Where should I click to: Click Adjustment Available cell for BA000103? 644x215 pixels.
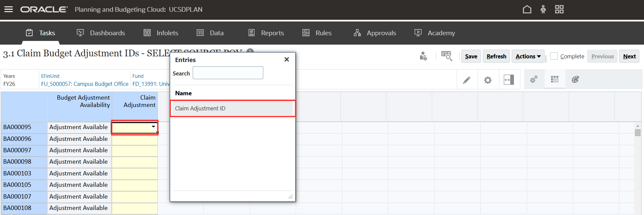(79, 173)
